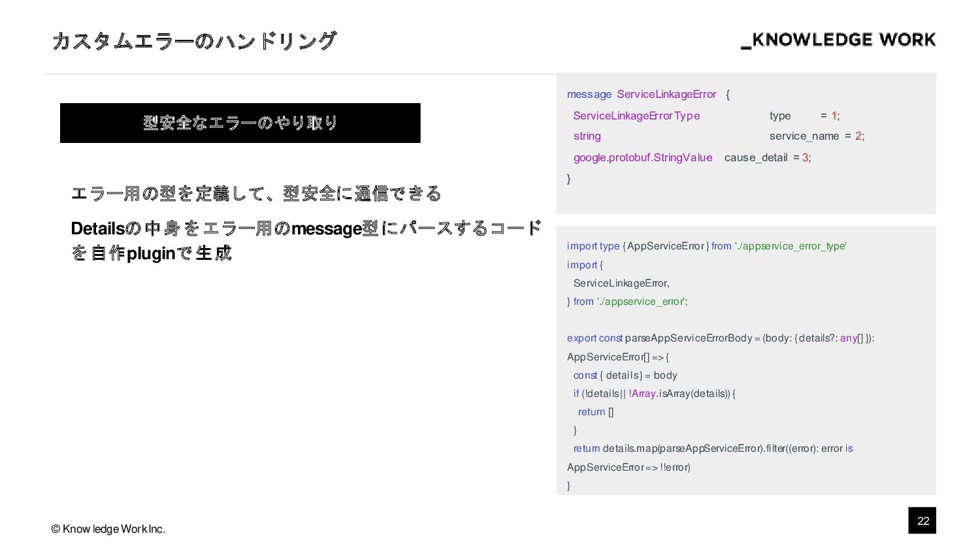Screen dimensions: 980x551
Task: Click the line starting with Detailsの中身を
Action: [x=306, y=228]
